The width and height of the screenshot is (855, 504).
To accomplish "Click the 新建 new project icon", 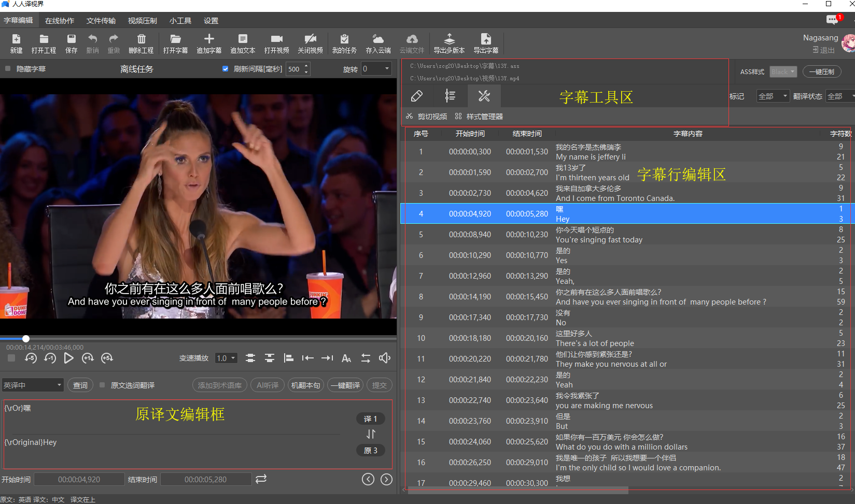I will pyautogui.click(x=16, y=44).
